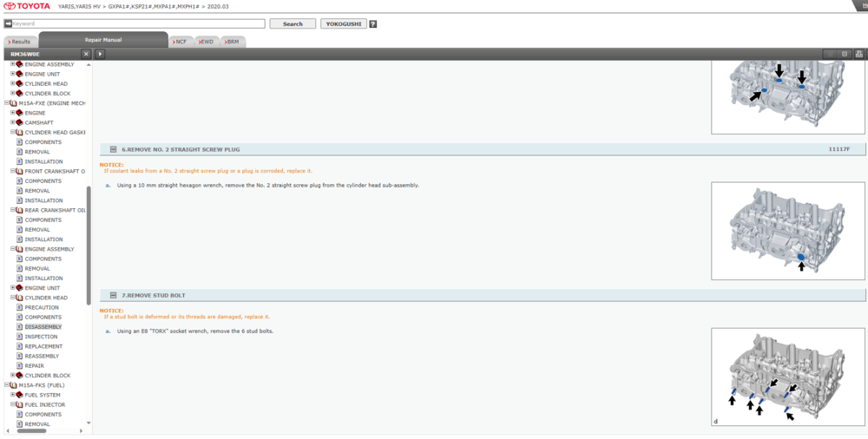Click the tree panel vertical scrollbar

[x=89, y=243]
